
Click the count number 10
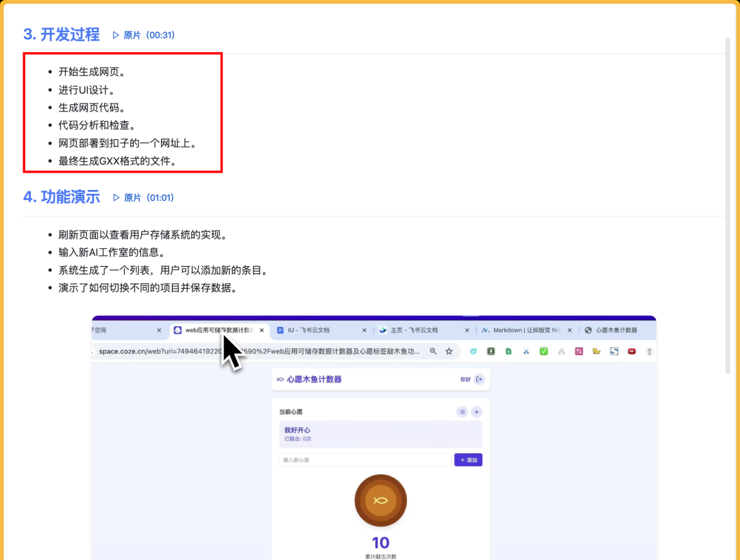click(380, 543)
